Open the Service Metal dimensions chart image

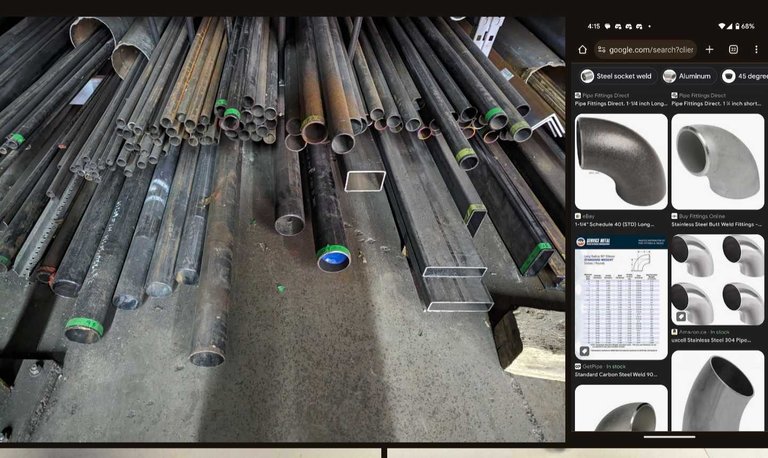(x=620, y=297)
